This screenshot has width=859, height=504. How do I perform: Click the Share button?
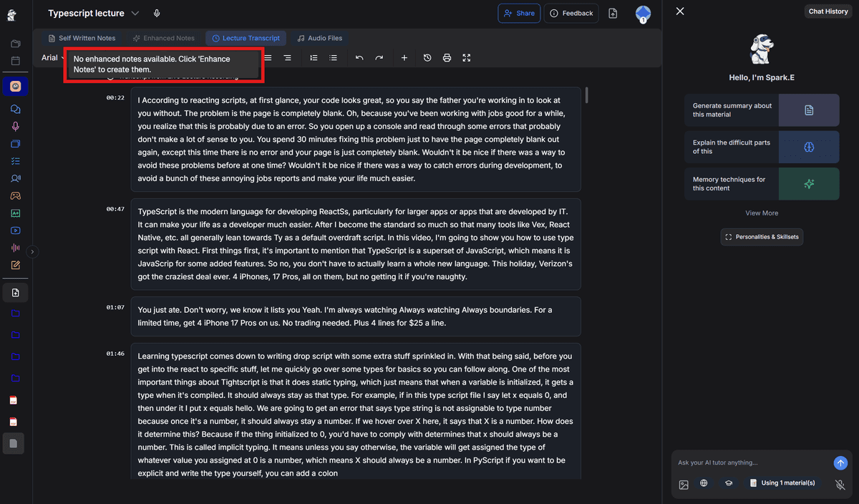(519, 13)
